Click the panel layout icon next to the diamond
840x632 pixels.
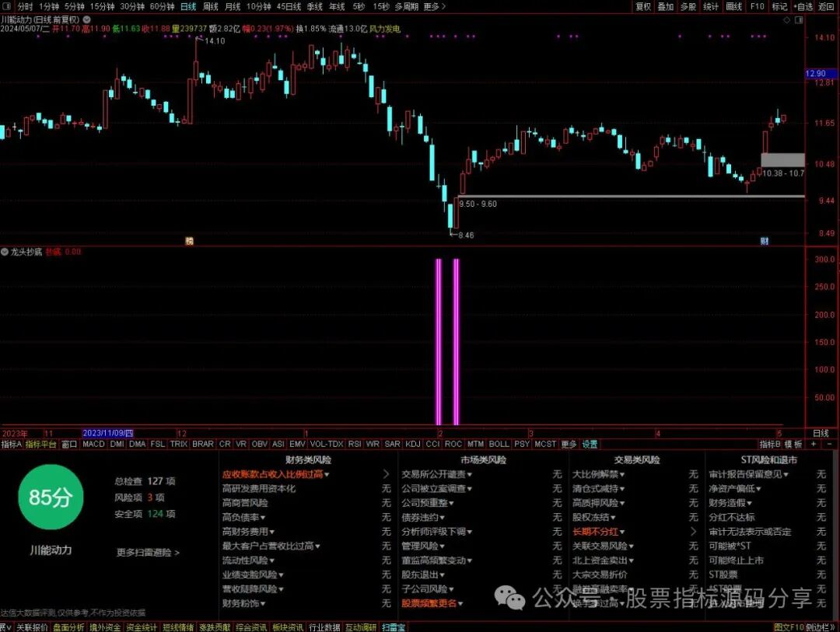pos(799,19)
